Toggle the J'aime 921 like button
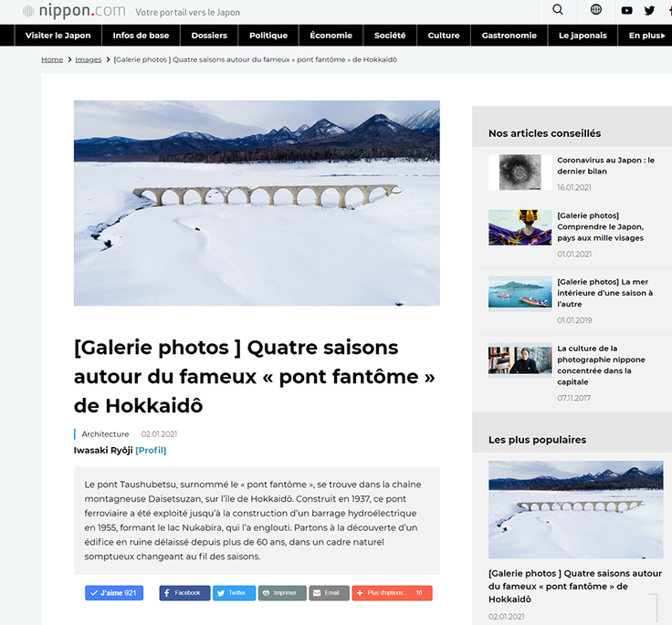Screen dimensions: 672x625 (x=114, y=593)
